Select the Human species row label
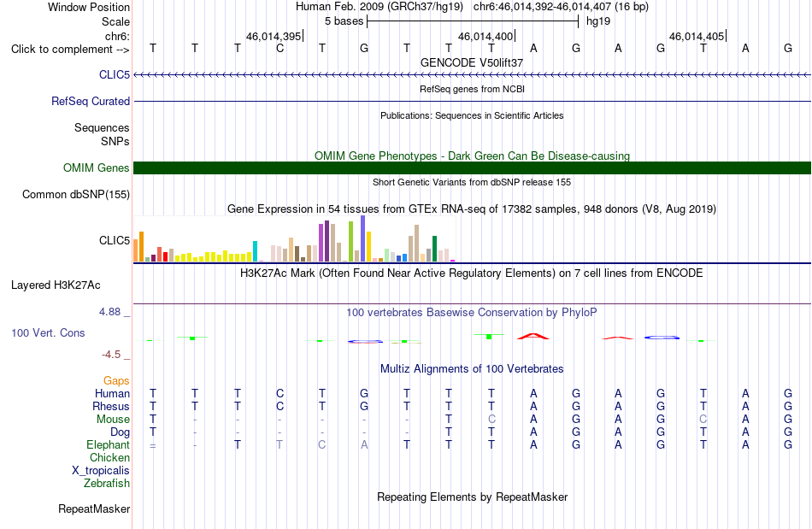812x529 pixels. pyautogui.click(x=112, y=393)
